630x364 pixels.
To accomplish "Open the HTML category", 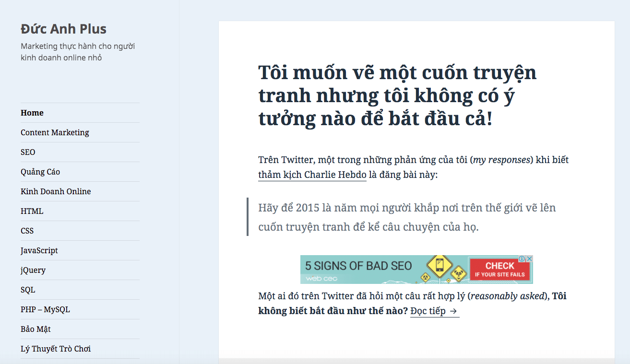I will (x=32, y=211).
